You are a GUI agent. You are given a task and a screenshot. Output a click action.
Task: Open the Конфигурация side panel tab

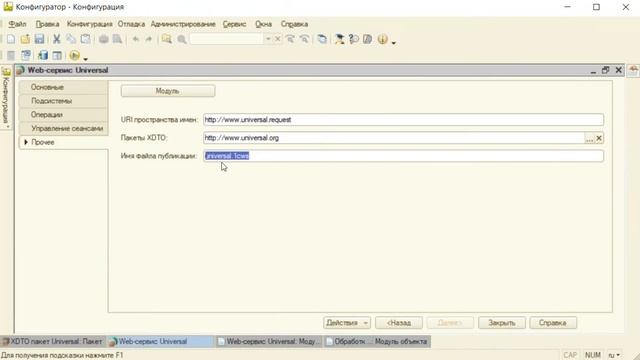point(6,98)
